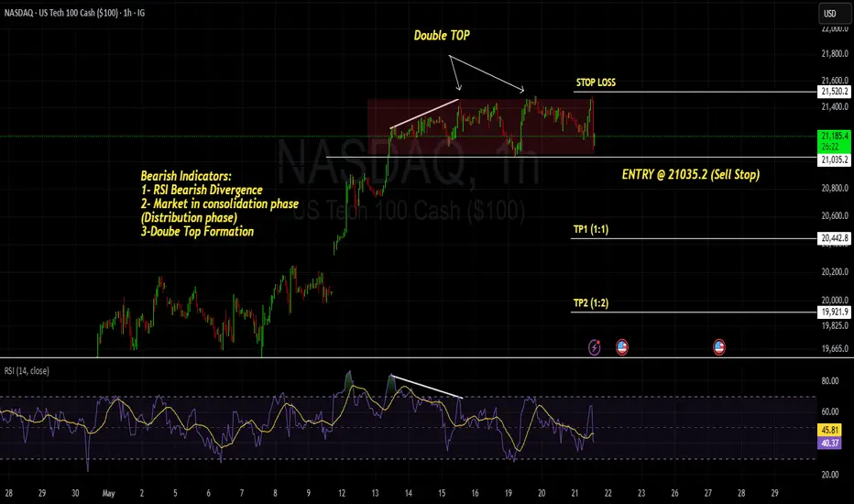Click the 21,800.0 price axis value

(x=835, y=54)
